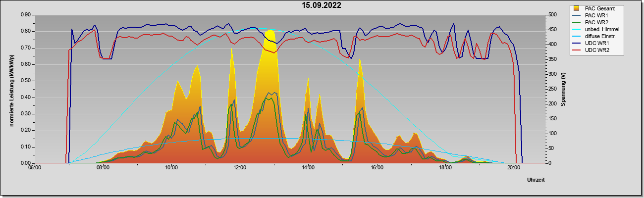Click the 0.50 left axis value
The image size is (644, 198).
[x=25, y=81]
